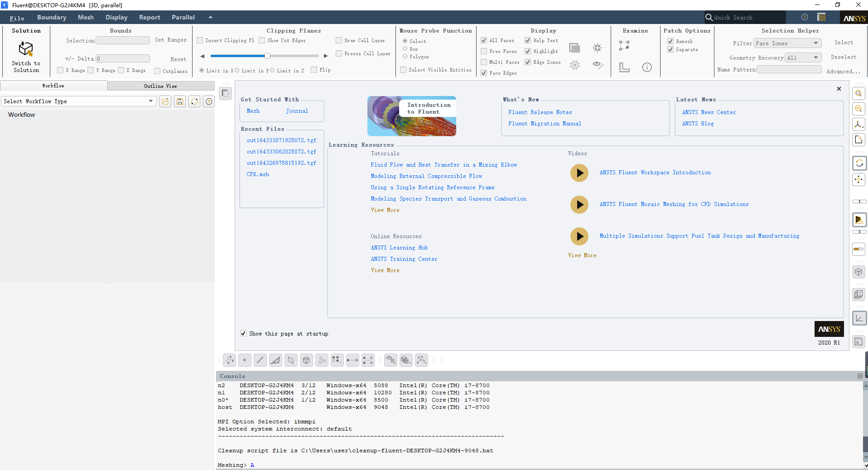This screenshot has width=868, height=470.
Task: Click the axes triad XYZ filter icon
Action: tap(230, 360)
